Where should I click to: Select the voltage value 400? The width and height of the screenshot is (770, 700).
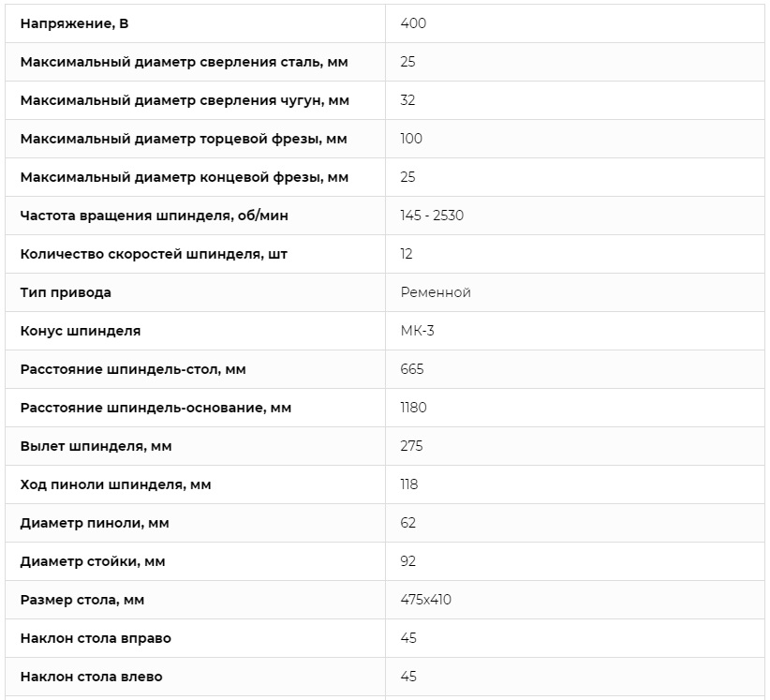413,23
